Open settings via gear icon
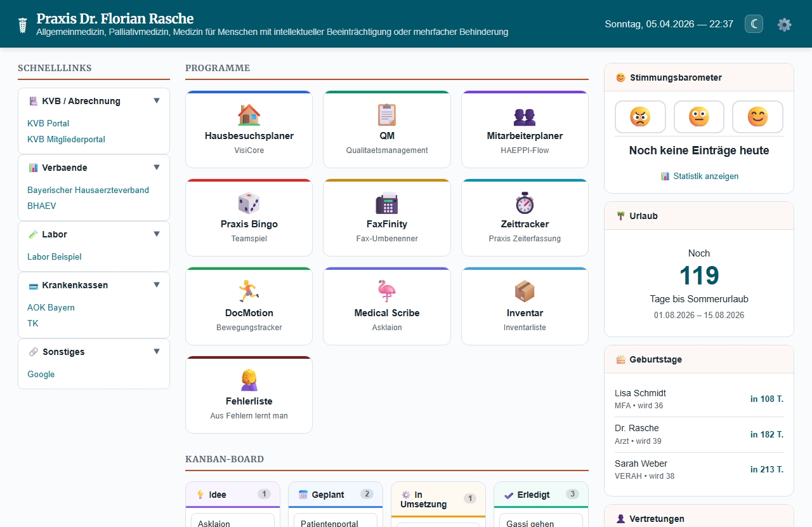Screen dimensions: 812x527 click(785, 24)
